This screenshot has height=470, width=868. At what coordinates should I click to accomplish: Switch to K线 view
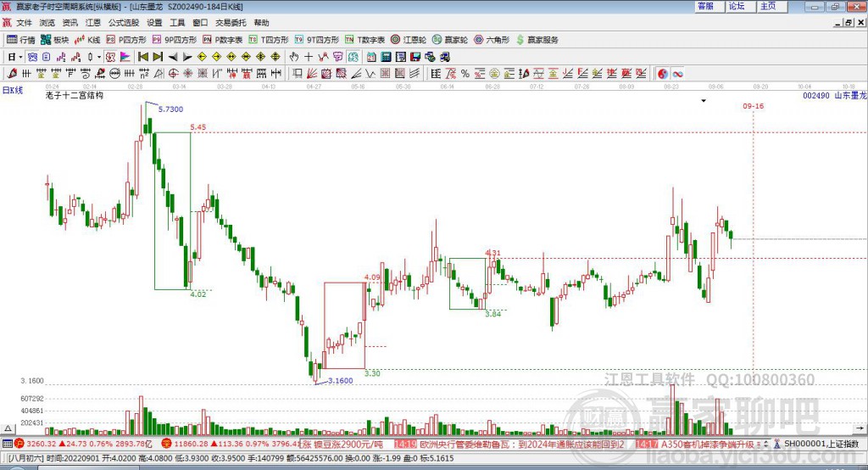coord(87,40)
